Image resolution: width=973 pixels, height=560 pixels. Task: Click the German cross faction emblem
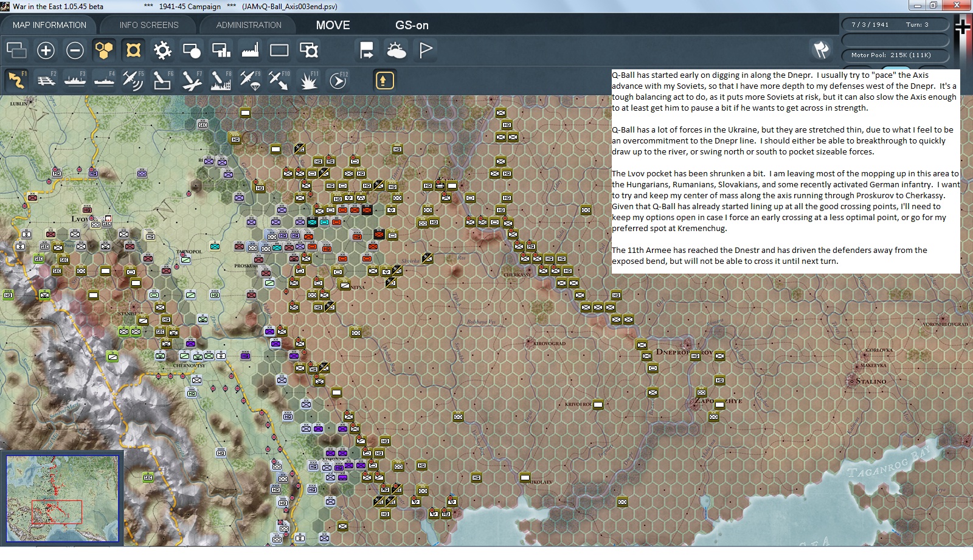coord(963,26)
